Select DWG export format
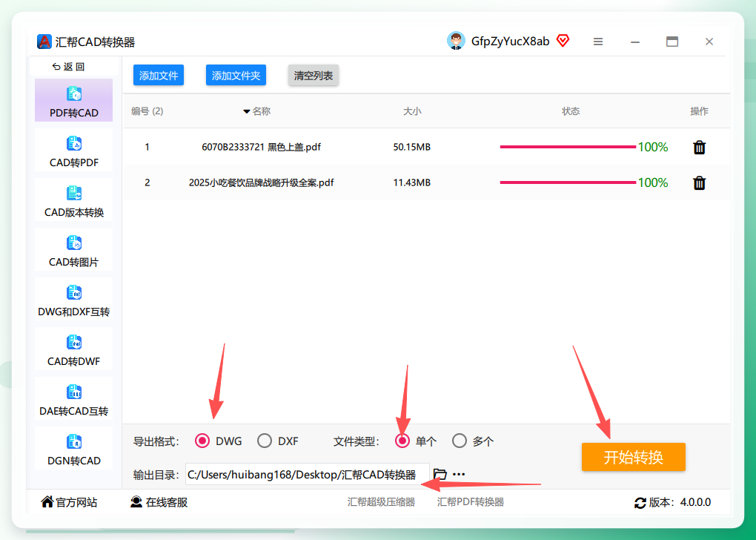Viewport: 756px width, 540px height. click(202, 441)
